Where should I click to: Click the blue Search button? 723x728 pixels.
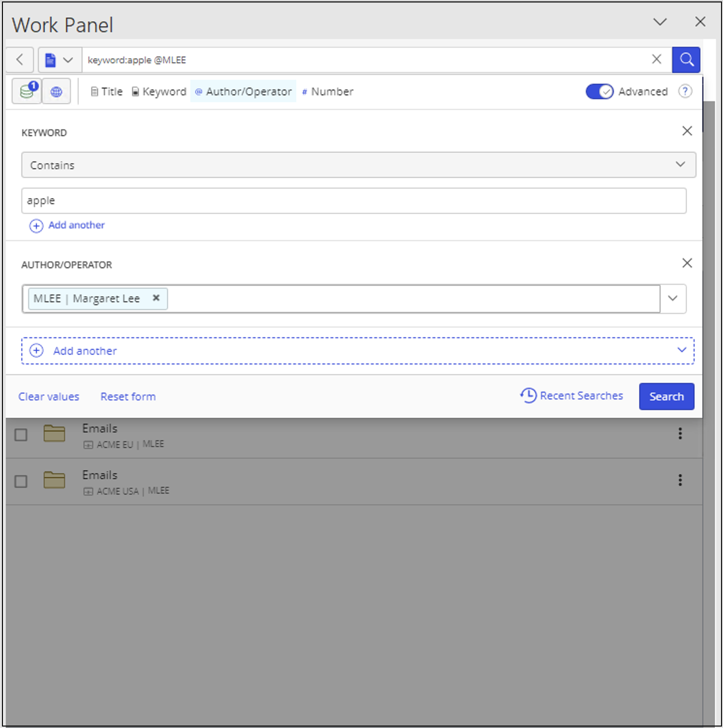pyautogui.click(x=666, y=397)
